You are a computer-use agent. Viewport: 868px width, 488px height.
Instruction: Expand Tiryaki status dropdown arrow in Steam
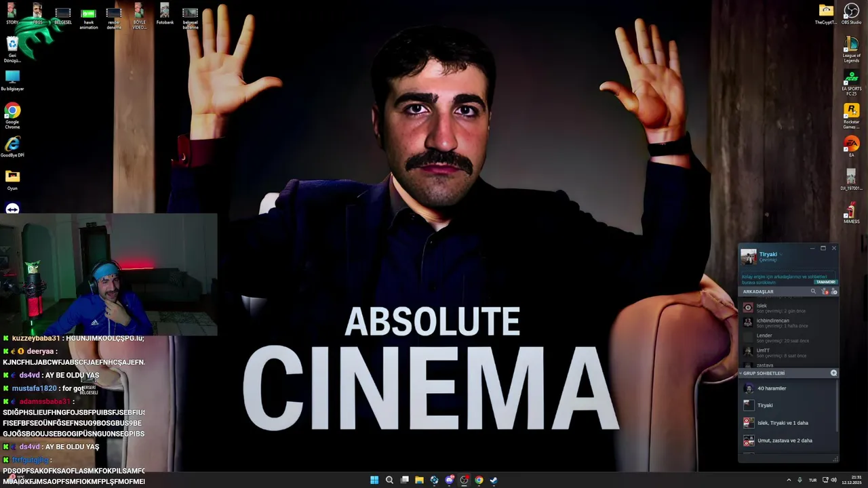[781, 254]
